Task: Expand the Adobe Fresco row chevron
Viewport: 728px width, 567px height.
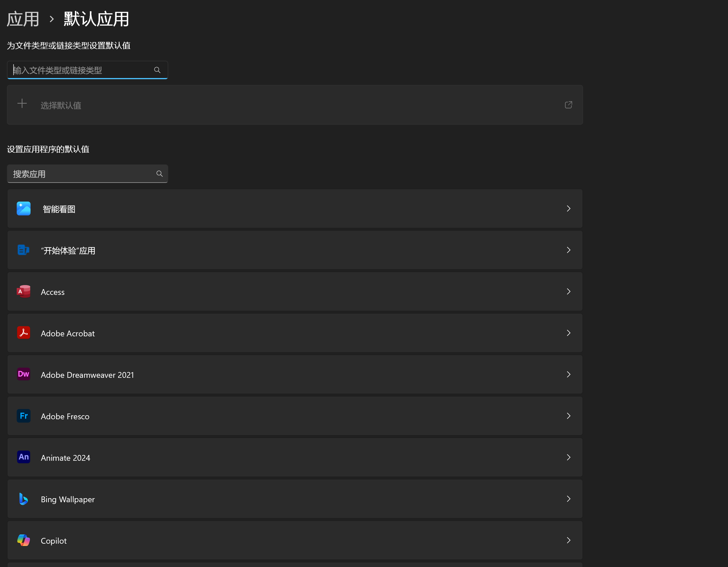Action: coord(569,416)
